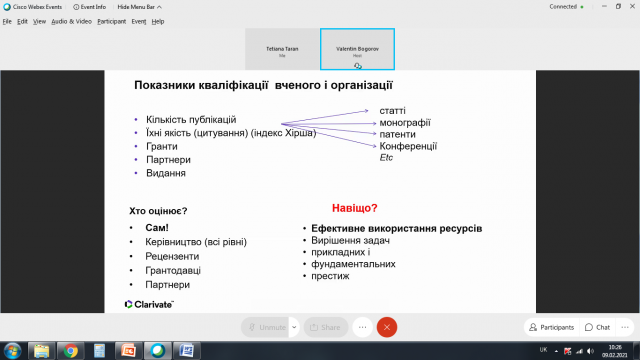Collapse the menu with Hide Menu Bar
Image resolution: width=640 pixels, height=360 pixels.
139,7
